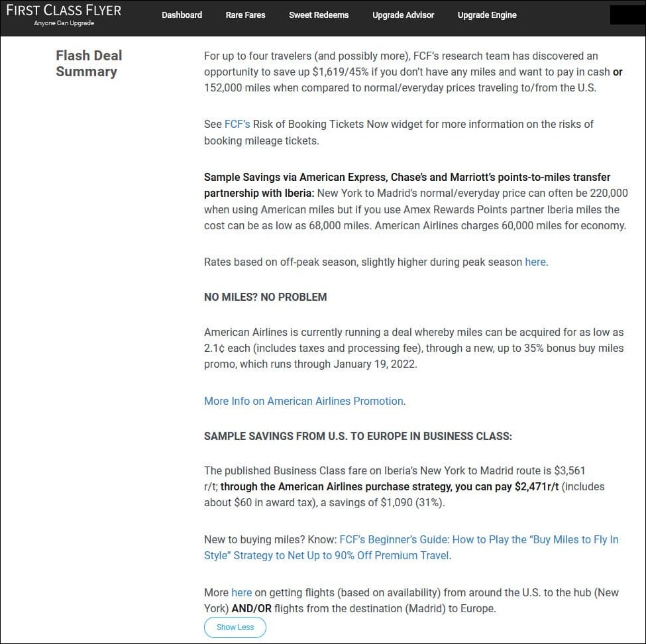
Task: Click the 'here' link for peak season rates
Action: tap(535, 262)
